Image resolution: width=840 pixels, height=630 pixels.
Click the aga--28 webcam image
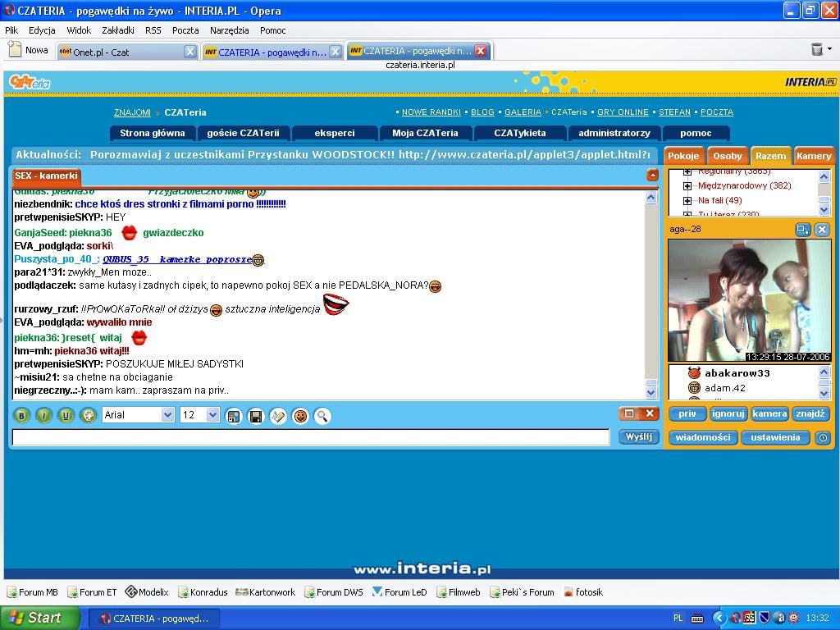click(750, 300)
